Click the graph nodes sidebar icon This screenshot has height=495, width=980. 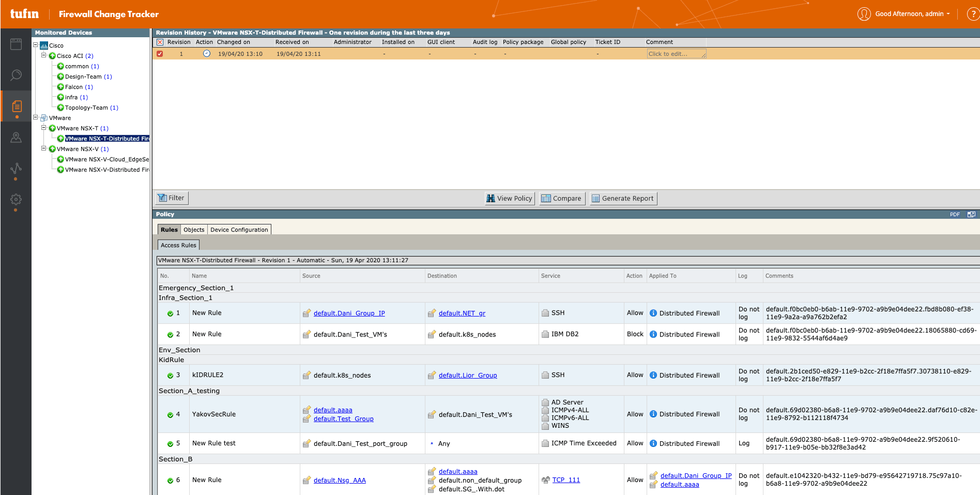(x=16, y=168)
